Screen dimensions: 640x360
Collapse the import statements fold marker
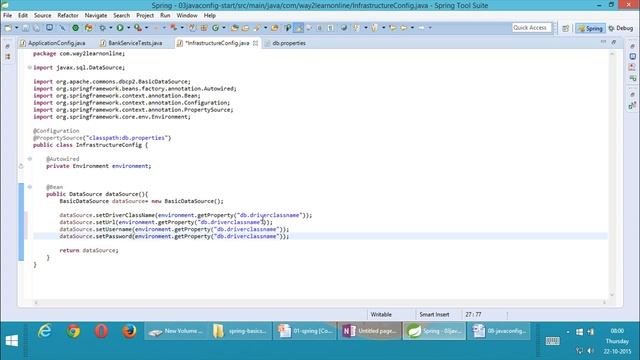click(x=30, y=67)
